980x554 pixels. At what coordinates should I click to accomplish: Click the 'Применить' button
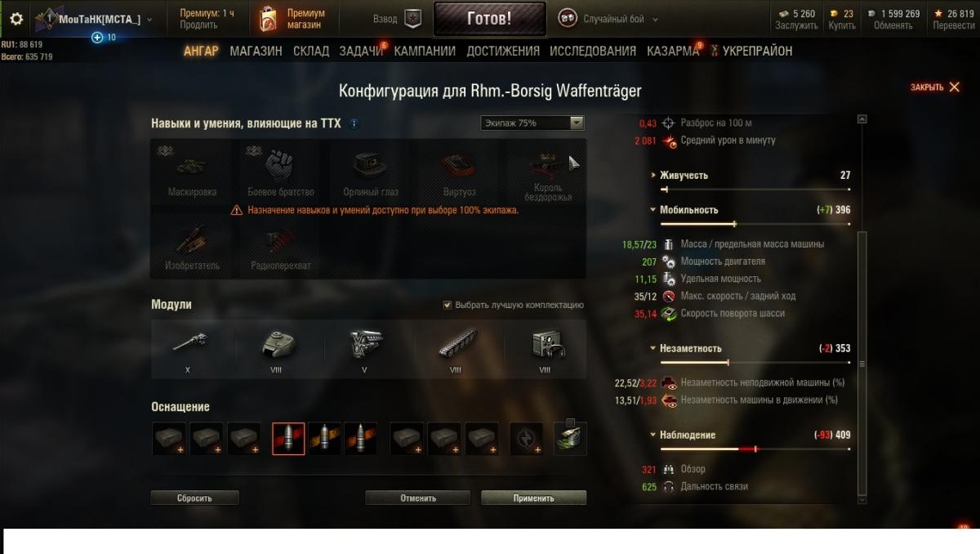pyautogui.click(x=533, y=498)
